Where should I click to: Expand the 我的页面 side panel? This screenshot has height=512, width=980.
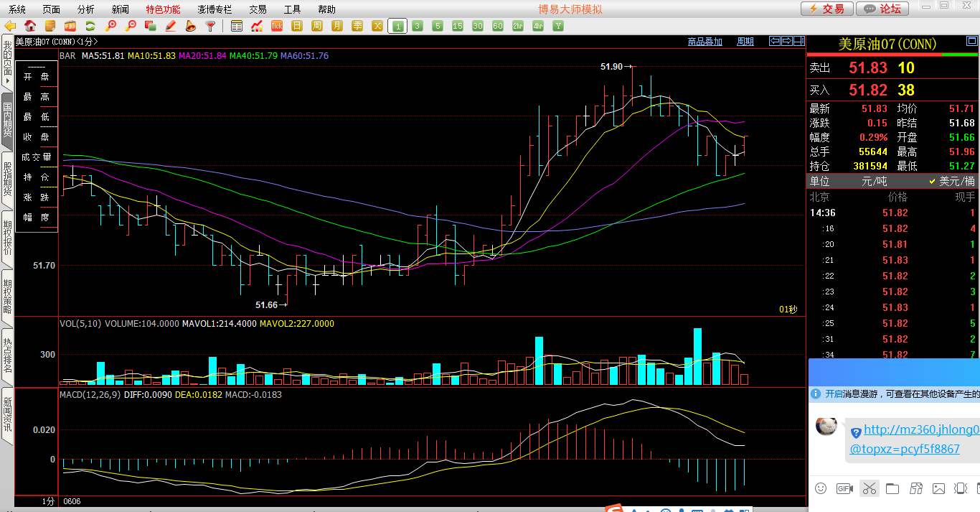tap(7, 63)
